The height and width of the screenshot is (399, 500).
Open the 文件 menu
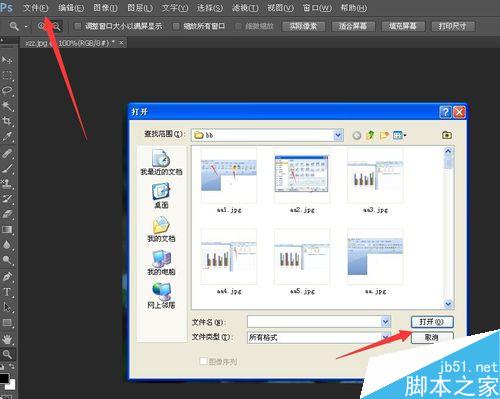point(36,7)
